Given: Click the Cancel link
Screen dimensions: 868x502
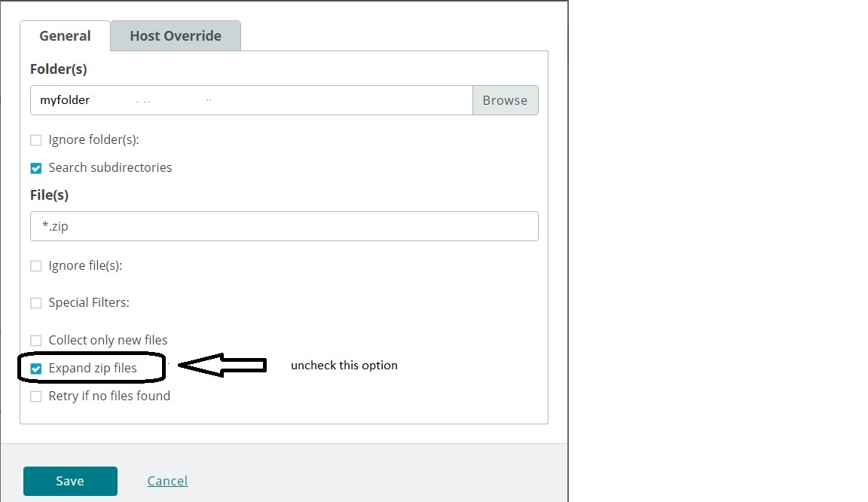Looking at the screenshot, I should coord(167,480).
